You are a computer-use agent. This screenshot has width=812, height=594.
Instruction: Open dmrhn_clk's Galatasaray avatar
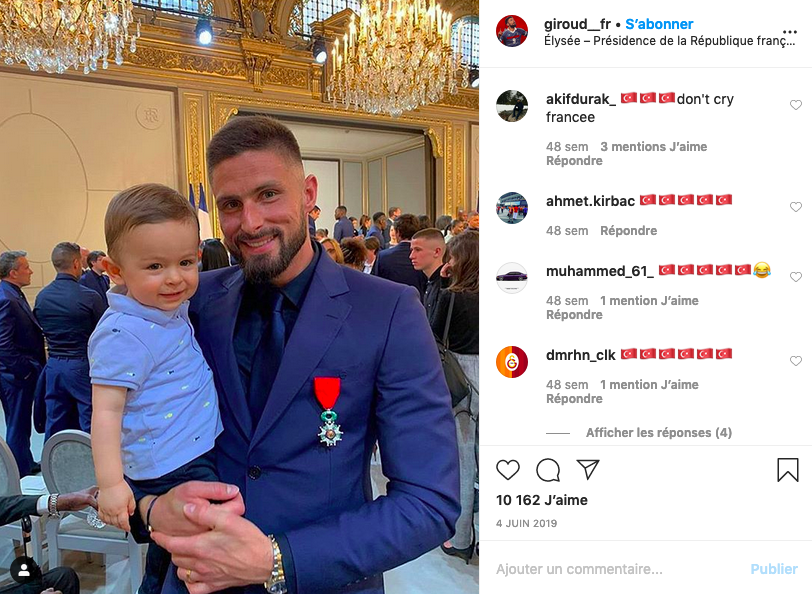pos(512,361)
